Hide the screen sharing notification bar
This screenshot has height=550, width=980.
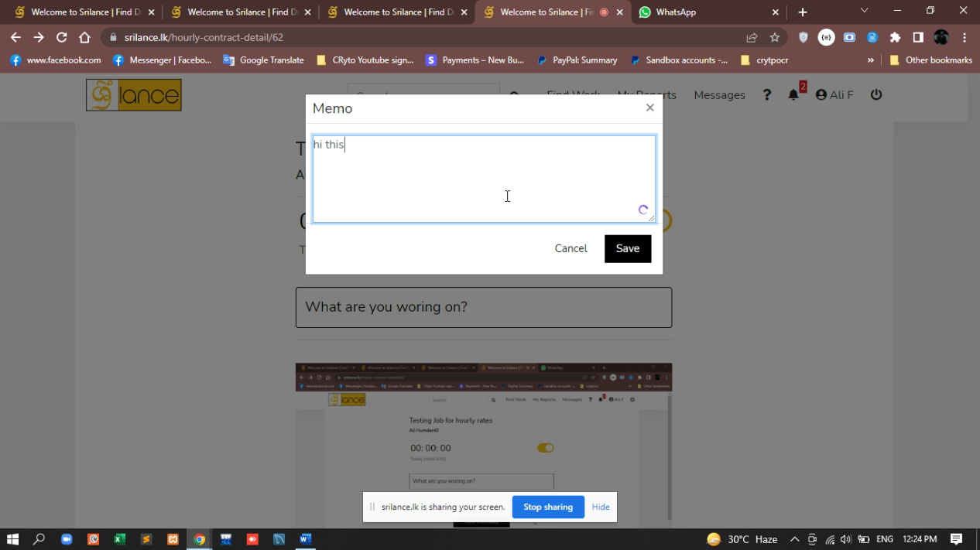click(x=601, y=507)
